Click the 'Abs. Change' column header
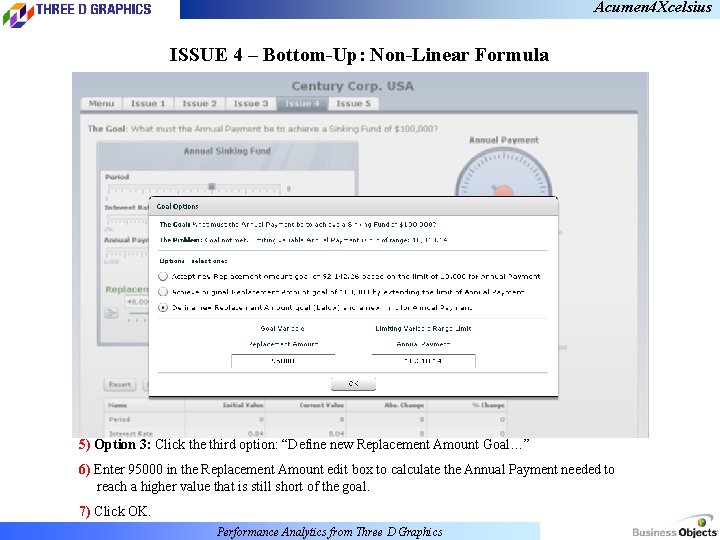 (404, 405)
